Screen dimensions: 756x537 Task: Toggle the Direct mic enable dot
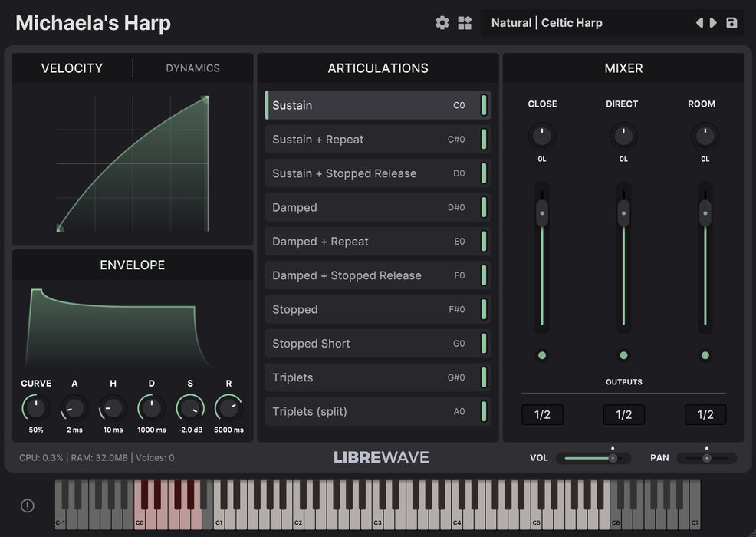pos(623,355)
